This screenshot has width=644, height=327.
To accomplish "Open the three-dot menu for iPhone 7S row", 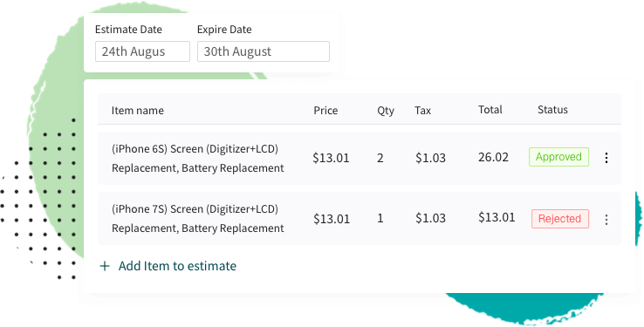I will click(606, 220).
